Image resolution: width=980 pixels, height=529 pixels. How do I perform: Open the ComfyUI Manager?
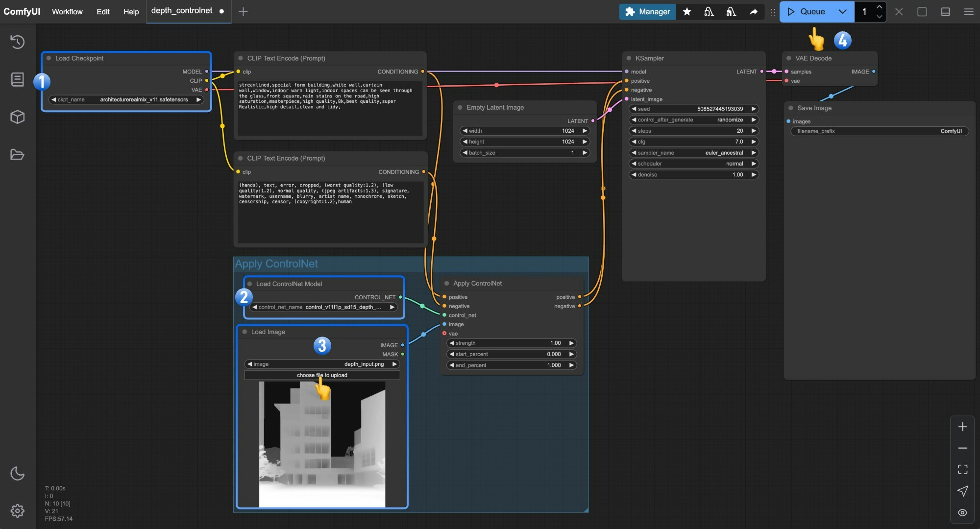click(647, 11)
